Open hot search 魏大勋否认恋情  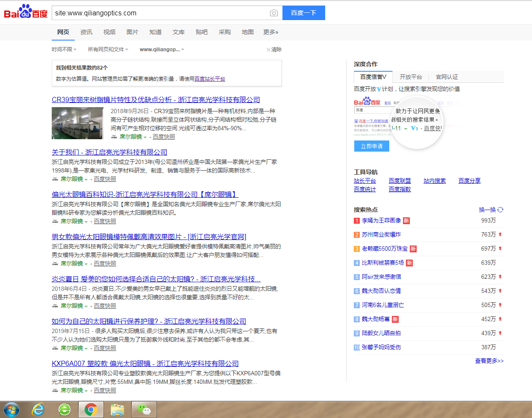pyautogui.click(x=381, y=291)
